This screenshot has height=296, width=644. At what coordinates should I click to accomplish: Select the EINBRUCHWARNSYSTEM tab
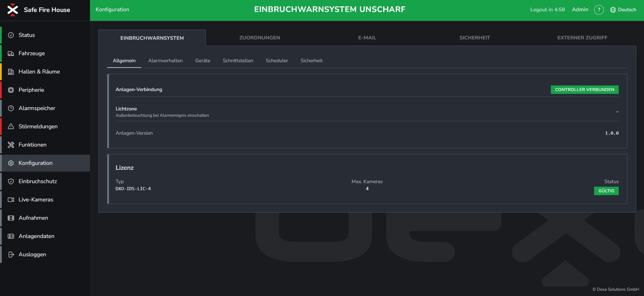(152, 38)
